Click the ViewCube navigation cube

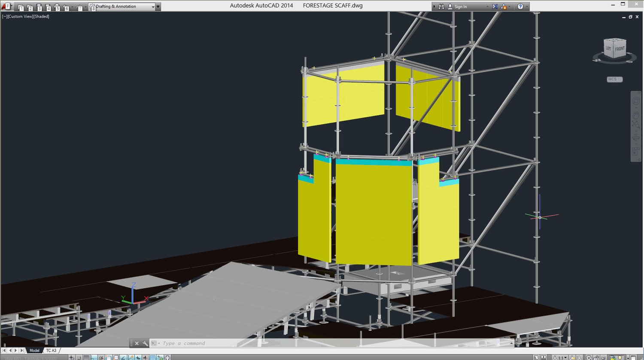[615, 48]
